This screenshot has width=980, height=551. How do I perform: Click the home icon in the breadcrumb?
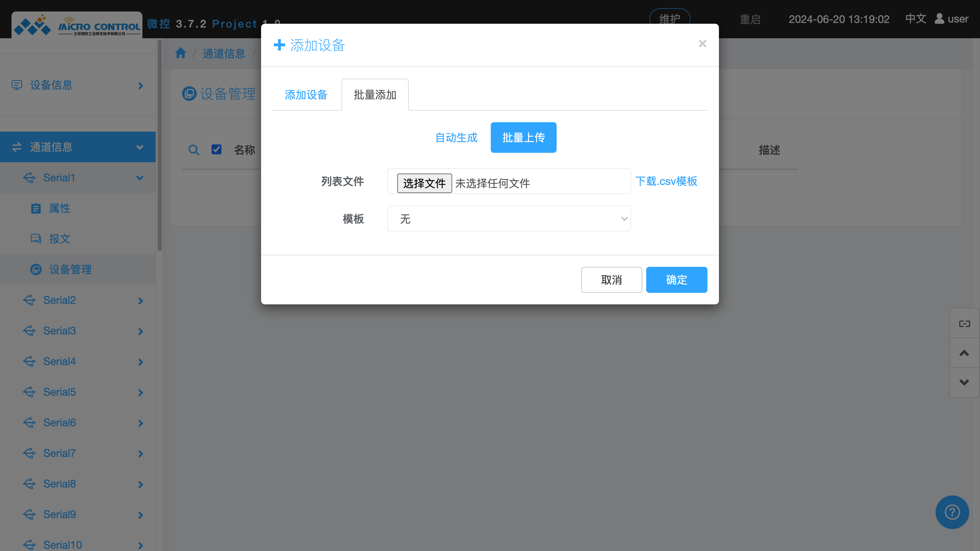click(x=180, y=53)
